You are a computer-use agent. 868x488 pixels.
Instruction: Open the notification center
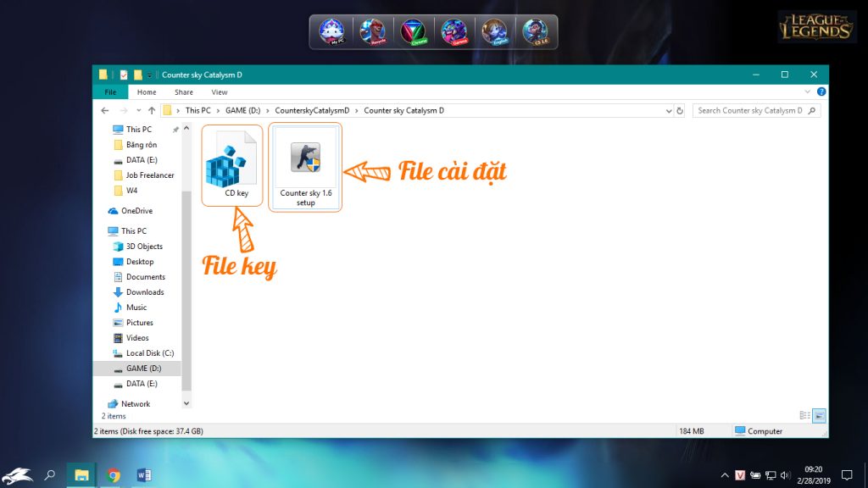847,474
